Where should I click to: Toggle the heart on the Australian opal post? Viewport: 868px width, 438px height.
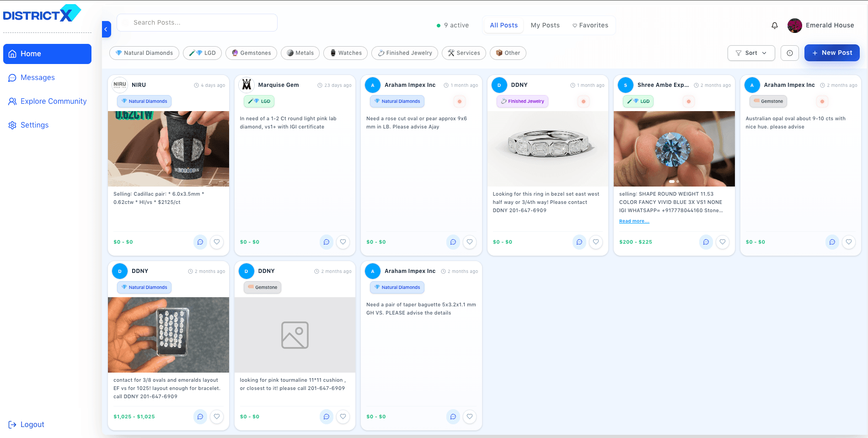click(x=849, y=242)
